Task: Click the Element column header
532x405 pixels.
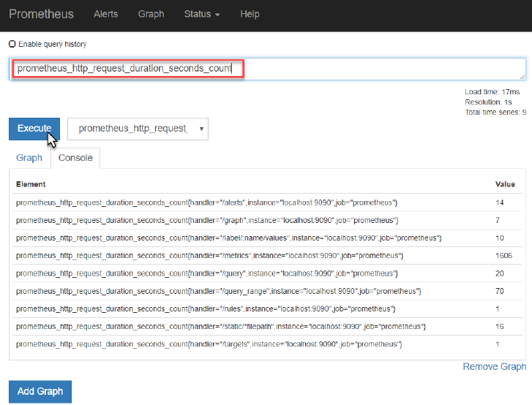Action: 31,184
